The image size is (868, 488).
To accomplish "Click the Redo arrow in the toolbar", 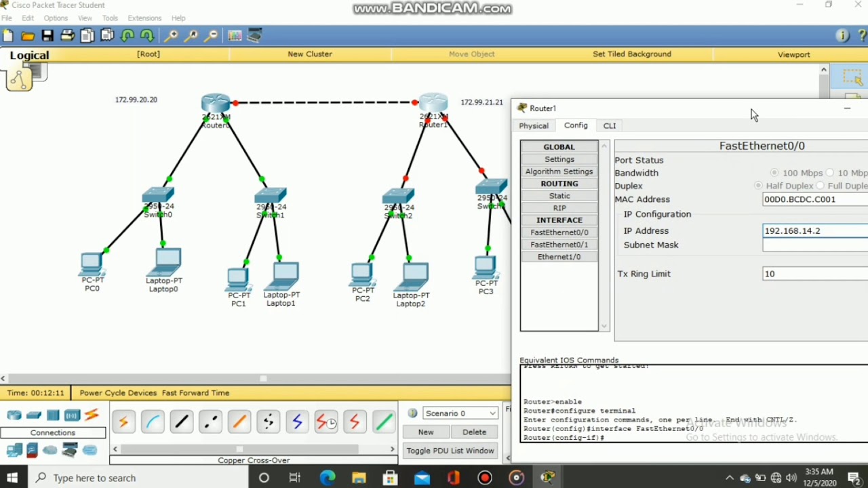I will [x=147, y=36].
